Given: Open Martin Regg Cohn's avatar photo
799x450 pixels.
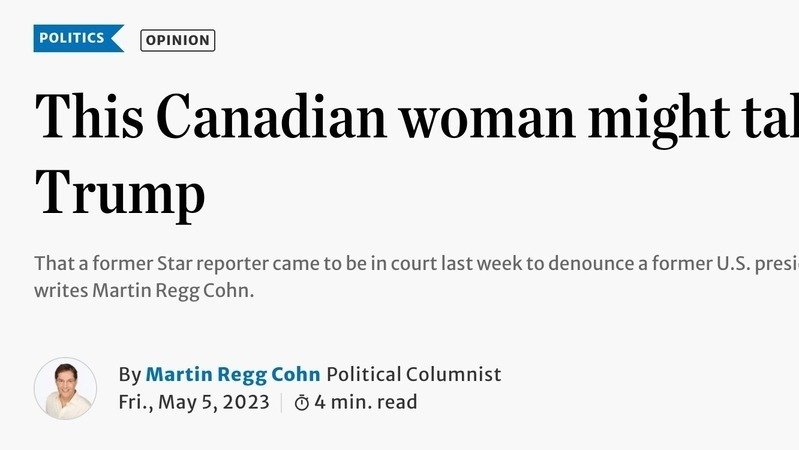Looking at the screenshot, I should (x=65, y=388).
